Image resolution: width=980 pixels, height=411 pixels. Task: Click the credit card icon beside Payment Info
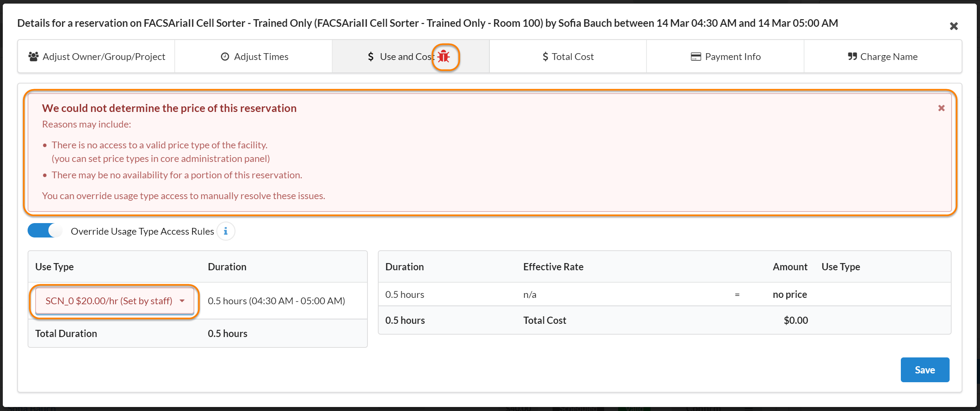pos(696,57)
